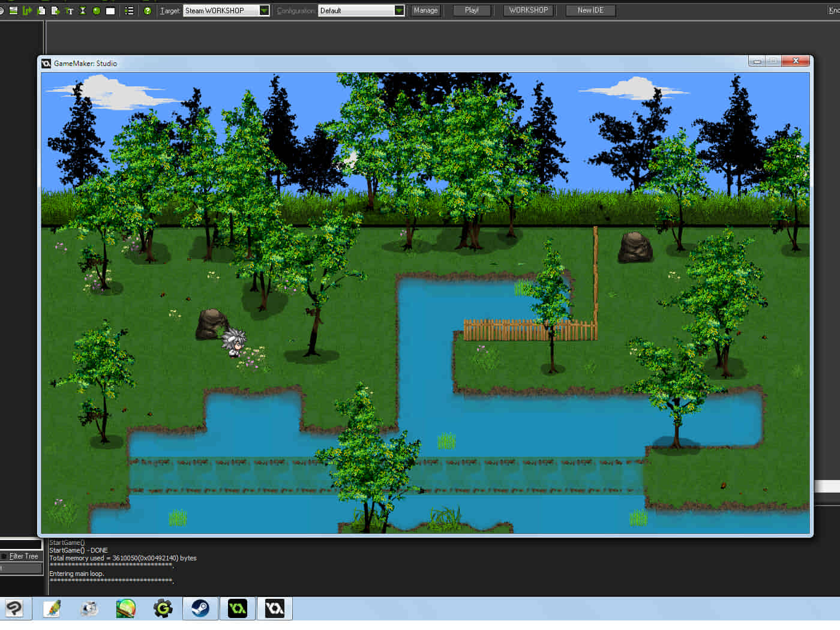Image resolution: width=840 pixels, height=630 pixels.
Task: Click the Create Room white rectangle icon
Action: pos(110,11)
